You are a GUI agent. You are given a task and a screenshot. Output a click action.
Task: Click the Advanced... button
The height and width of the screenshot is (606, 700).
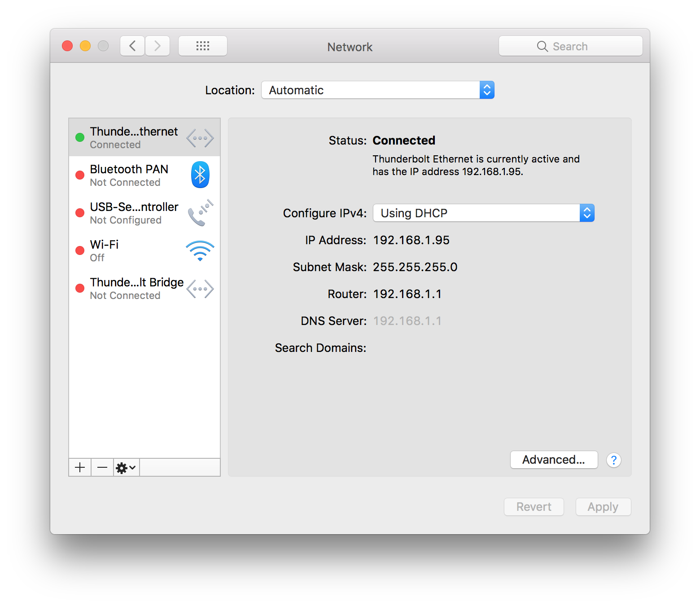point(554,460)
